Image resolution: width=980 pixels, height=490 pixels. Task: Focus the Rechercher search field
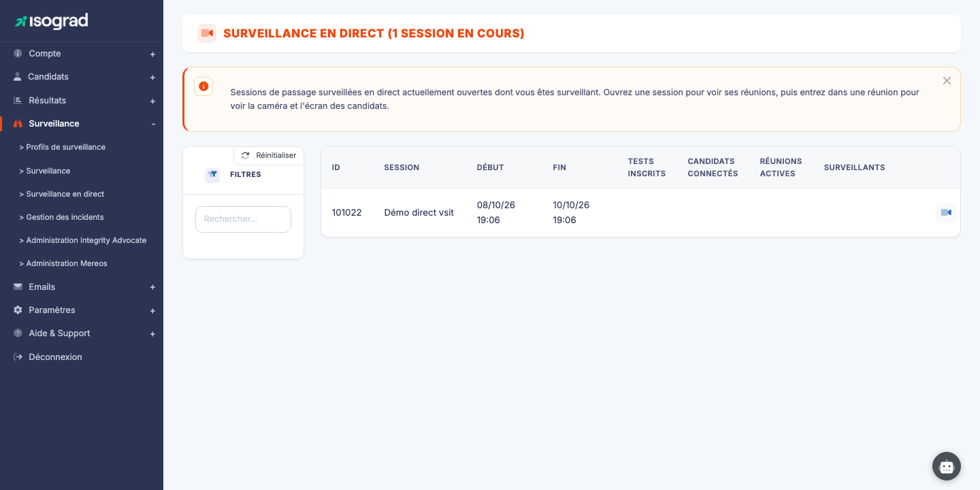tap(243, 219)
